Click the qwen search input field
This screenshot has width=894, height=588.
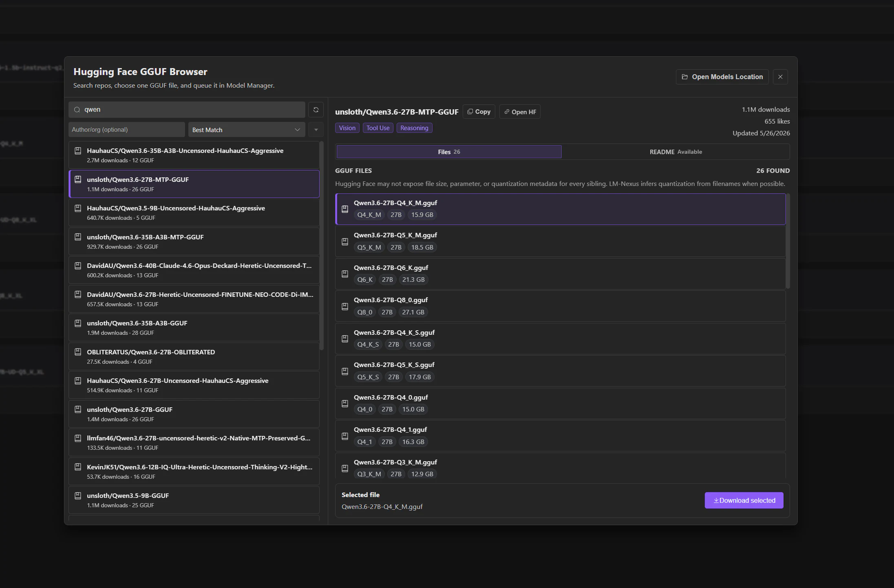(x=187, y=110)
